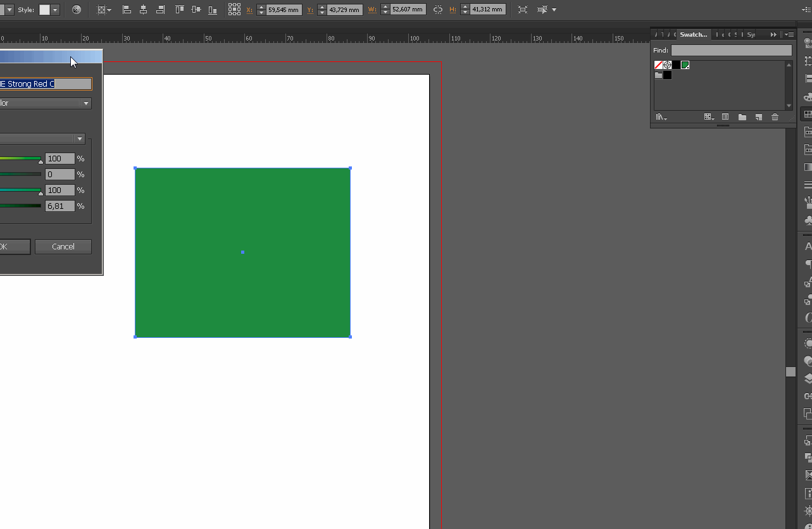
Task: Click vertical align bottom icon
Action: [213, 9]
